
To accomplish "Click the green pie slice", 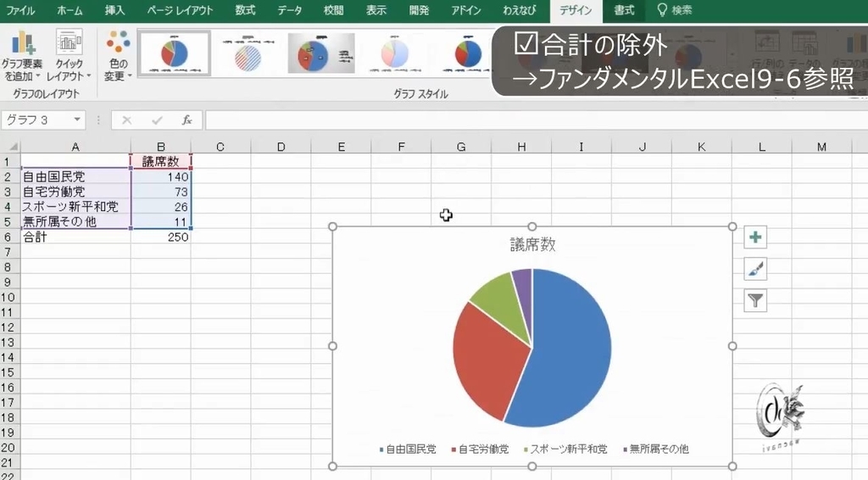I will pyautogui.click(x=501, y=302).
